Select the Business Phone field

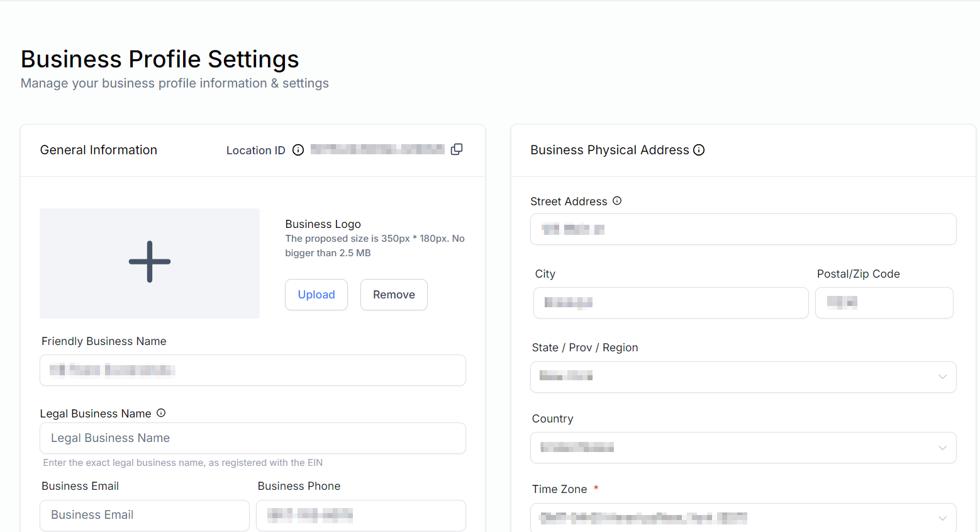click(360, 515)
